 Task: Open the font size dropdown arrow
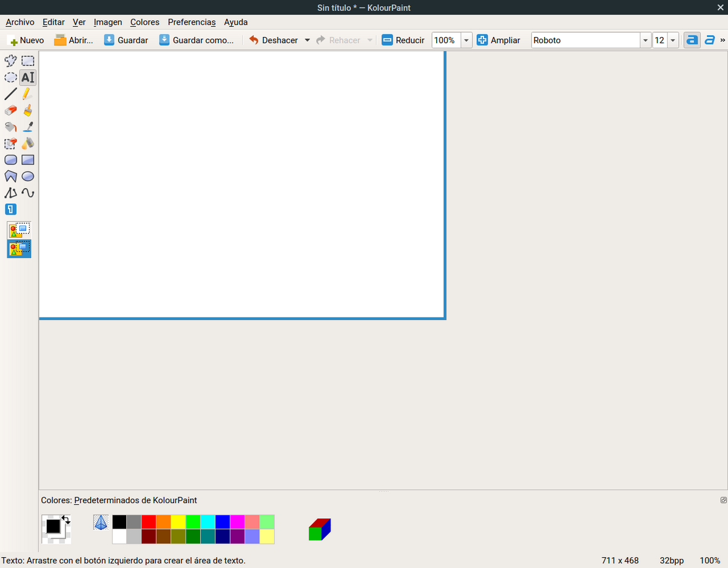(x=673, y=40)
